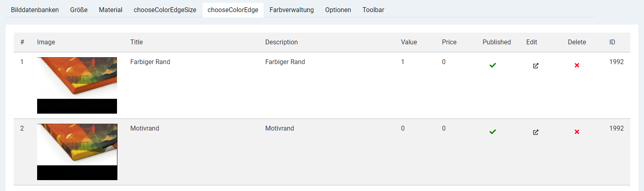This screenshot has width=644, height=191.
Task: Delete the Farbiger Rand entry
Action: (x=577, y=65)
